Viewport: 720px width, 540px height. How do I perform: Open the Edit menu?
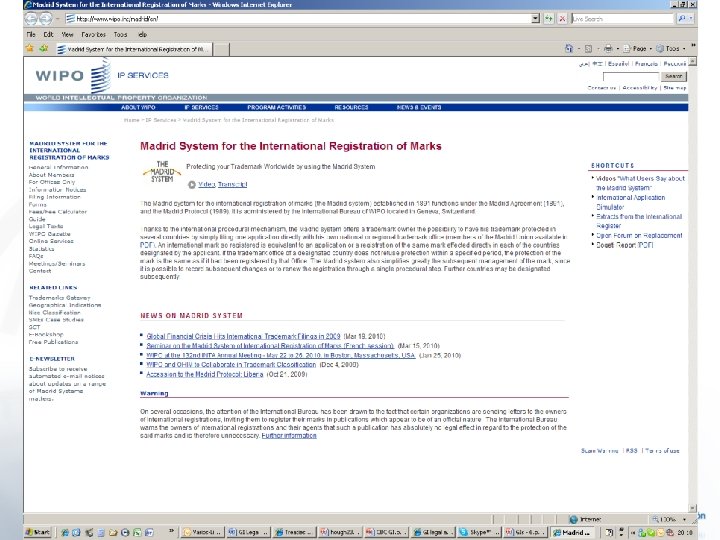click(x=48, y=34)
